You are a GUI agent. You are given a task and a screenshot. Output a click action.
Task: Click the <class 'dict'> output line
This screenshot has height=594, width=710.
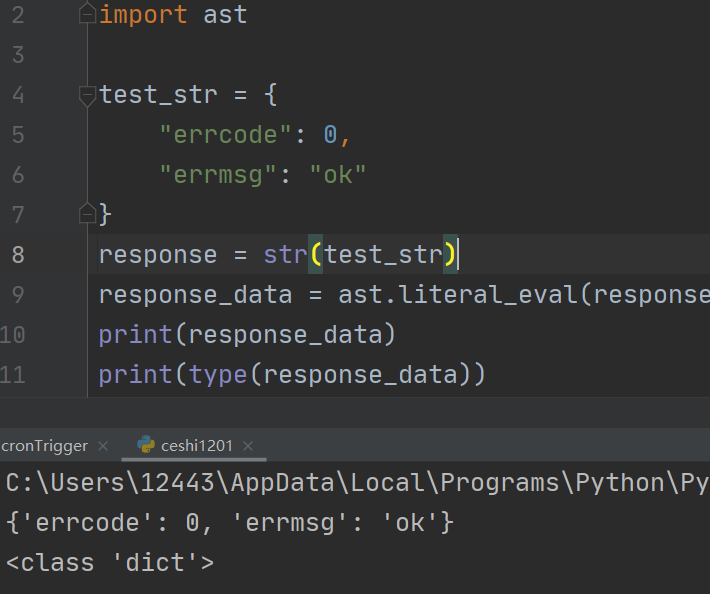click(110, 562)
